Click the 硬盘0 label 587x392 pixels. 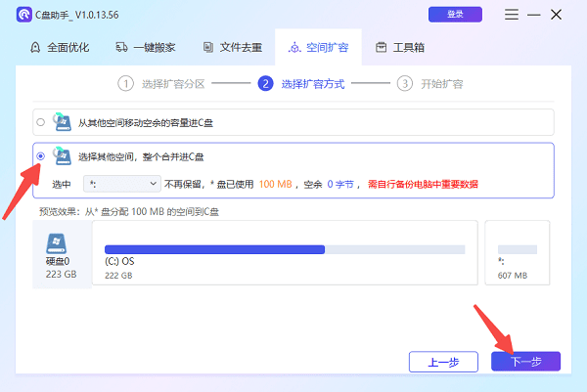point(58,261)
